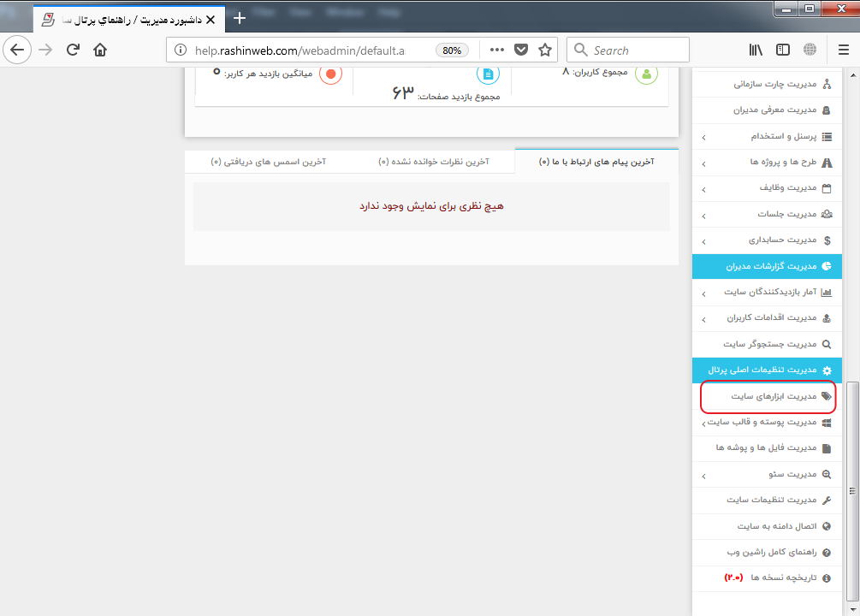This screenshot has width=860, height=616.
Task: Click the مدیریت جلسات users icon
Action: pos(827,214)
